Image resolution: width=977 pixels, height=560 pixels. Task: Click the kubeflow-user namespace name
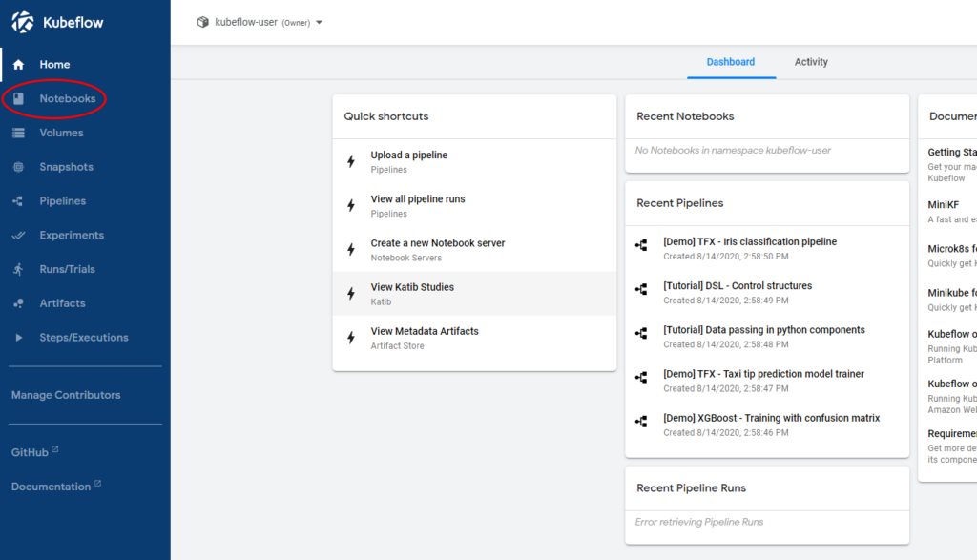pos(246,23)
